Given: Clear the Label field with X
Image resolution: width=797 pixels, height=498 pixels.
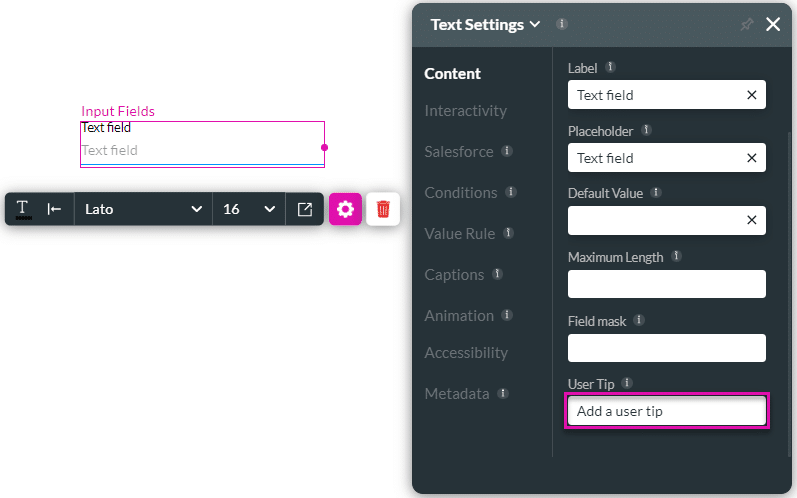Looking at the screenshot, I should coord(751,95).
